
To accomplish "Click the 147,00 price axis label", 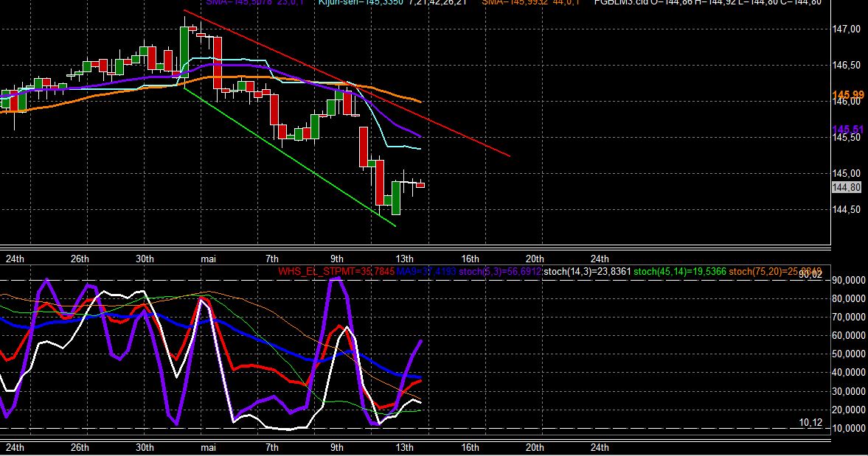I will pos(847,29).
